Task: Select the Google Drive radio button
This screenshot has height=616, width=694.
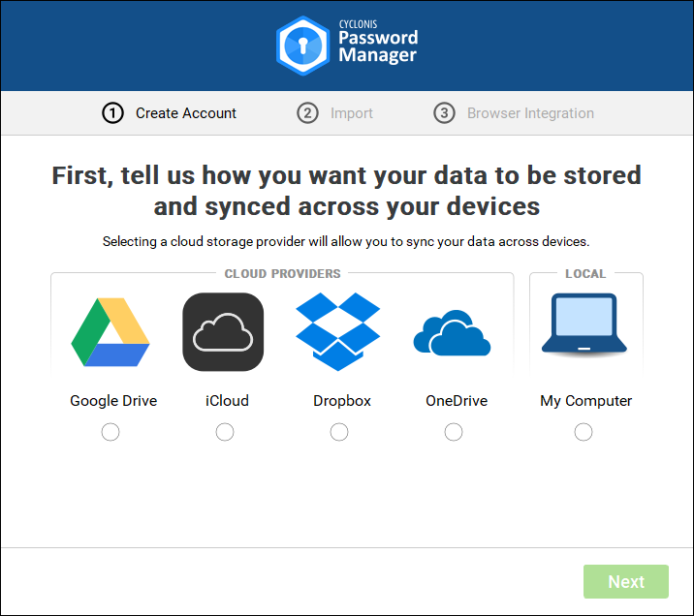Action: click(x=110, y=432)
